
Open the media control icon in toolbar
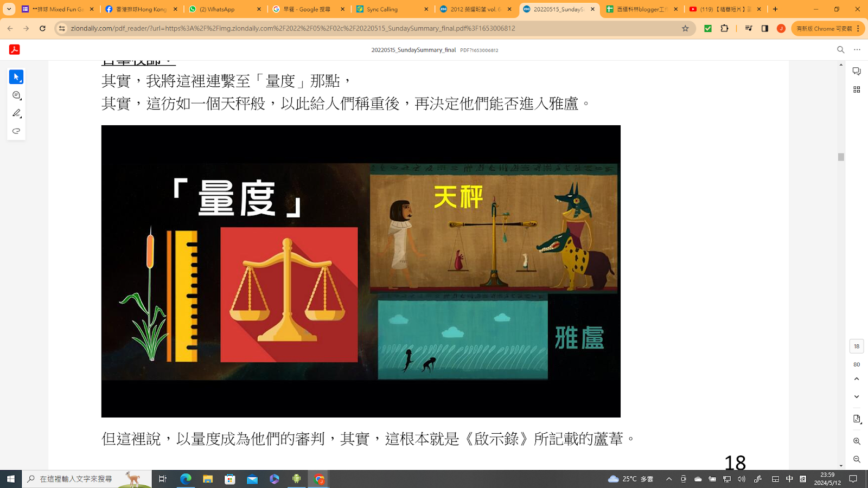point(749,28)
